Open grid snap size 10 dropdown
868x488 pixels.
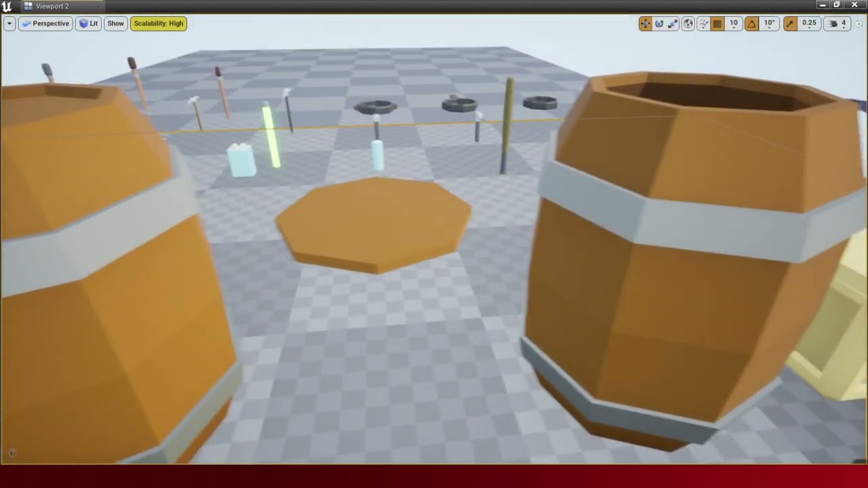[x=733, y=24]
